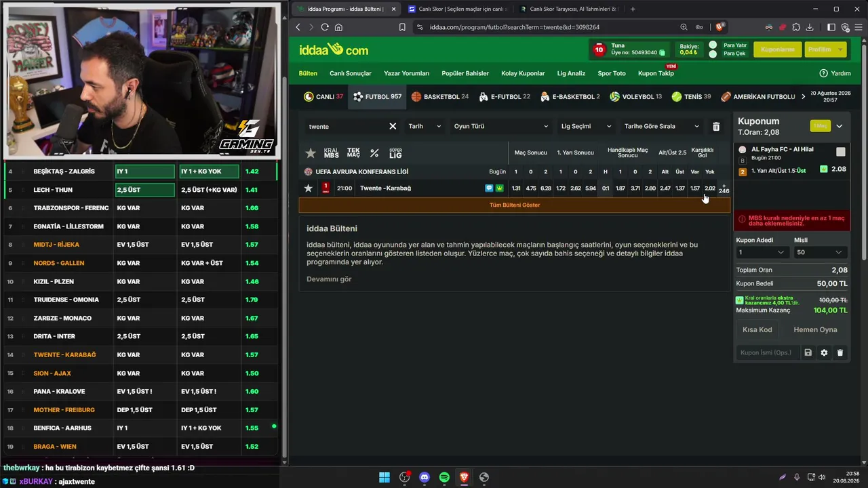This screenshot has height=488, width=868.
Task: Click the iddaa.com logo
Action: (334, 49)
